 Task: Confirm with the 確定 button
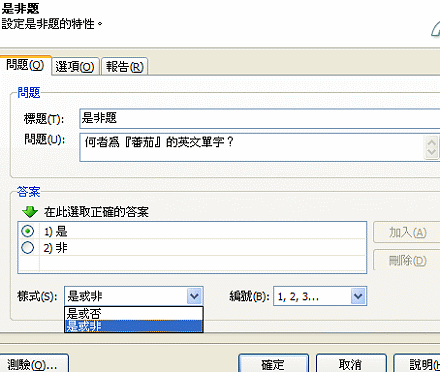pyautogui.click(x=273, y=364)
